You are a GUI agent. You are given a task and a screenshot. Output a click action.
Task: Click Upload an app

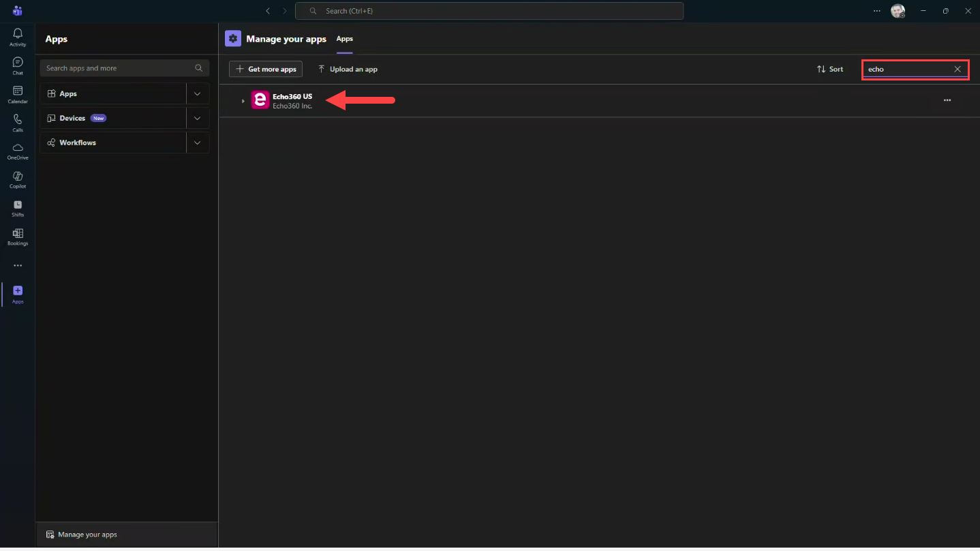click(348, 69)
